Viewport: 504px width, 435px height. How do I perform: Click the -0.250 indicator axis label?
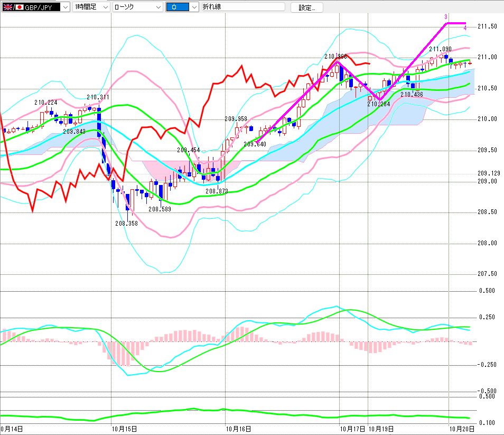487,365
